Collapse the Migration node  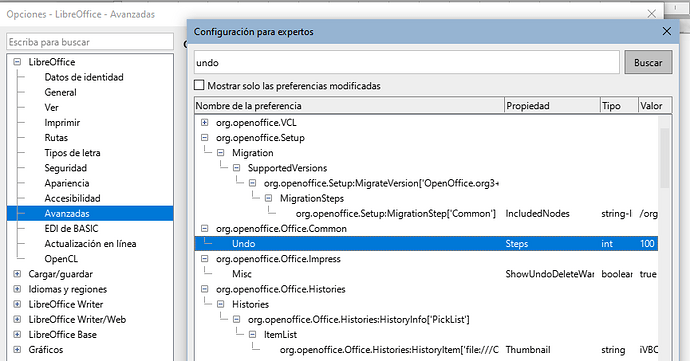click(220, 153)
